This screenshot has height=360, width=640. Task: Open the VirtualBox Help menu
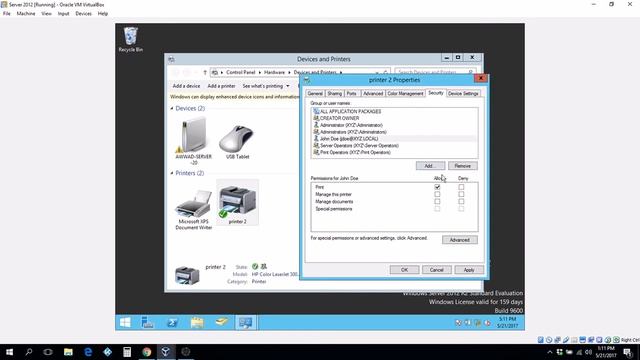pos(103,13)
